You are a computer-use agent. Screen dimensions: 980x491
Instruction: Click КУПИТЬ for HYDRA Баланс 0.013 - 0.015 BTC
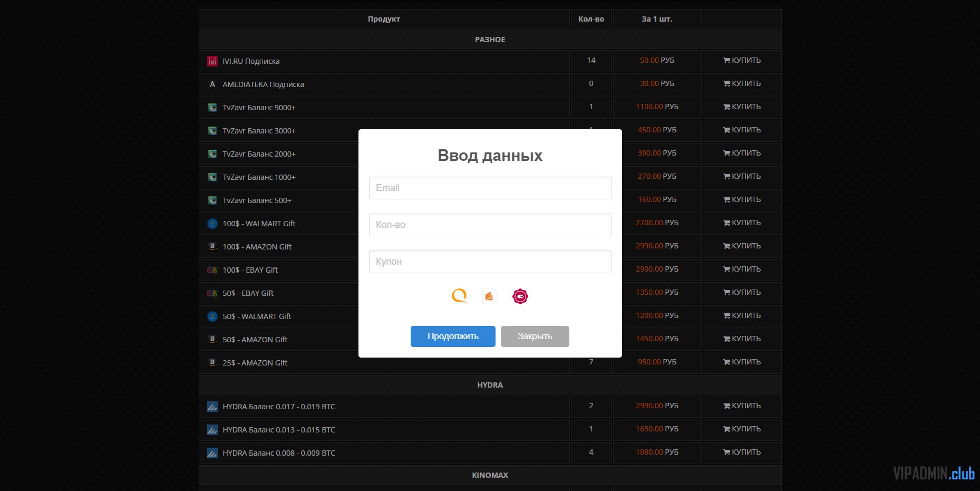[x=742, y=429]
